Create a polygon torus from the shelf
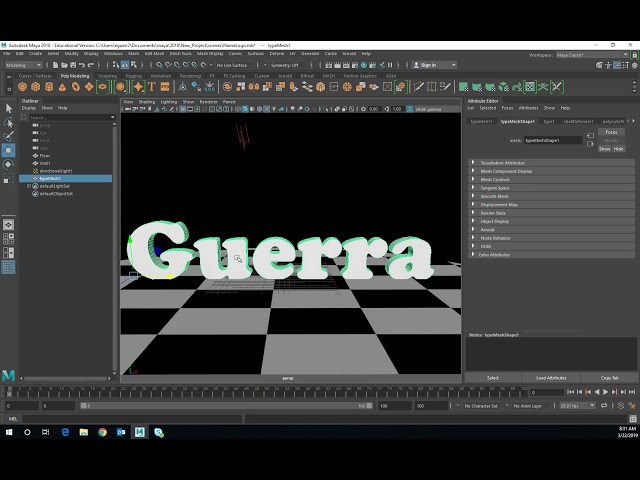The image size is (640, 480). [76, 87]
